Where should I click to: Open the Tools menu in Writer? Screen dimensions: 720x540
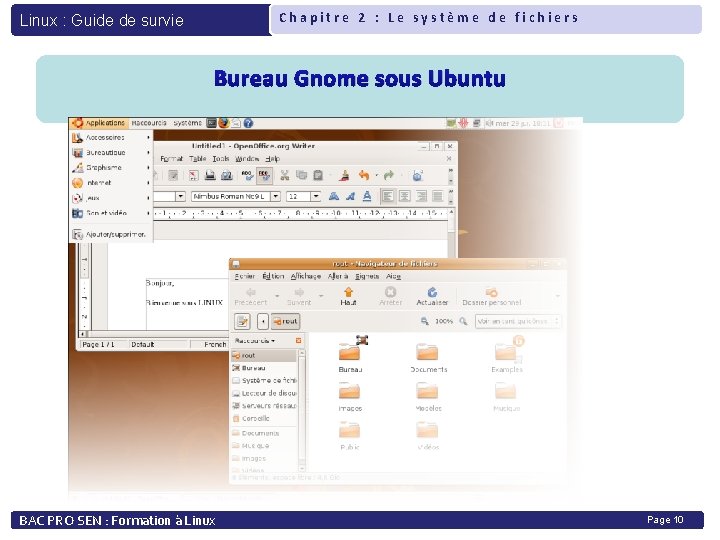(220, 158)
